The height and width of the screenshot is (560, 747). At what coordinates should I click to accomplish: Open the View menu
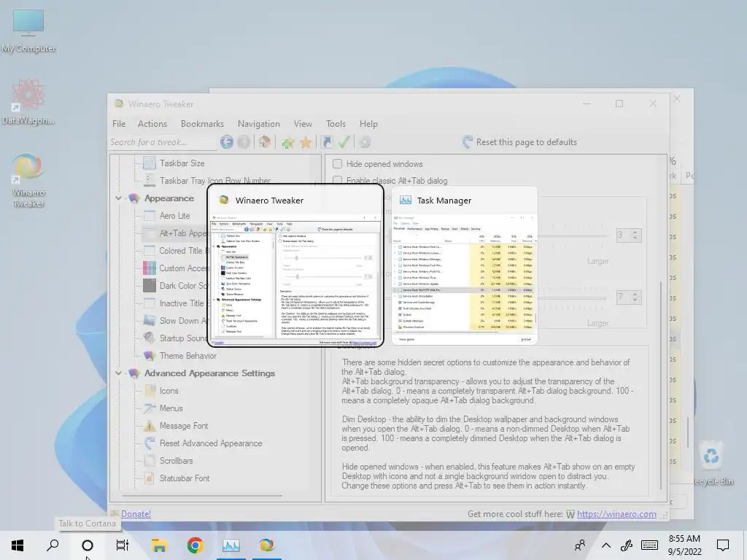tap(303, 124)
